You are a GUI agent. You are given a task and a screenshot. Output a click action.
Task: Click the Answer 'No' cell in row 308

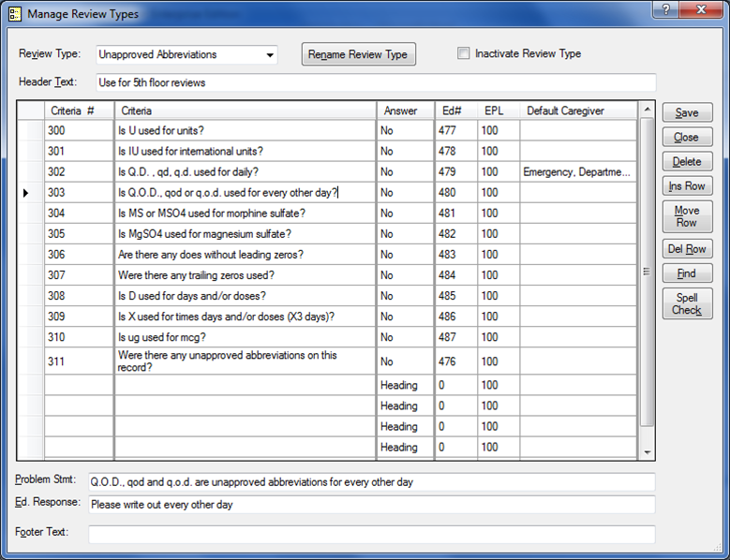[x=405, y=296]
